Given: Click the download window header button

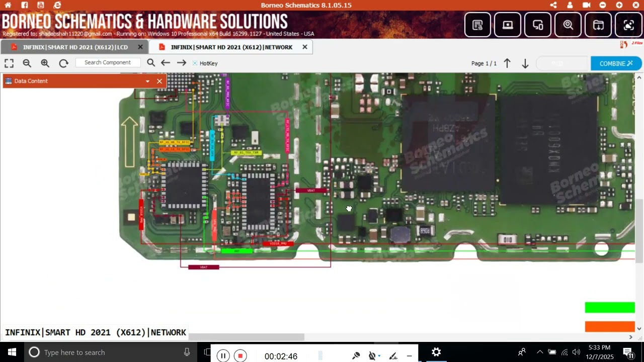Looking at the screenshot, I should pos(598,25).
